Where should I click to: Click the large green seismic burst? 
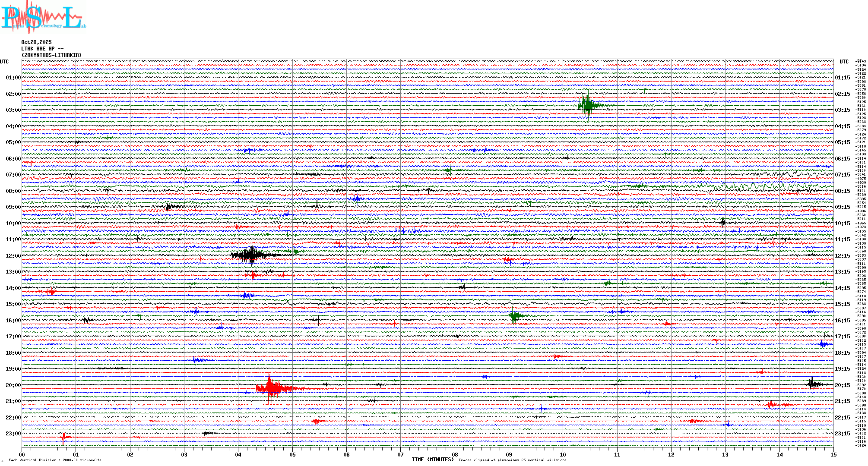pyautogui.click(x=588, y=105)
